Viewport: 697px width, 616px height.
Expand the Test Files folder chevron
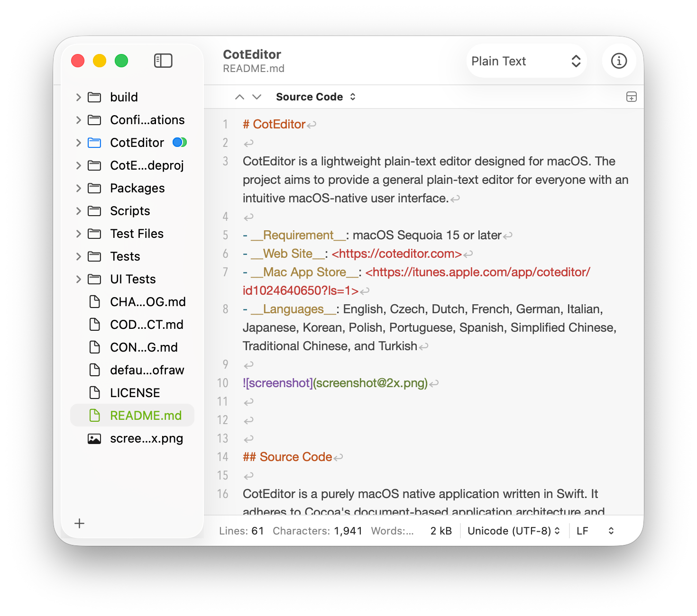79,234
